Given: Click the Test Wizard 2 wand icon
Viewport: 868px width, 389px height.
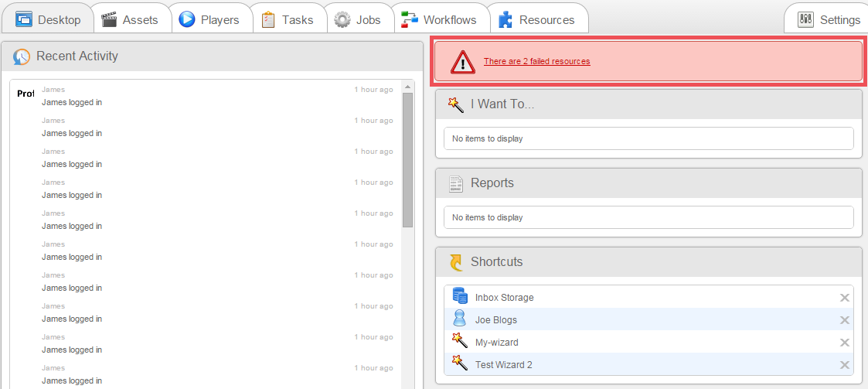Looking at the screenshot, I should (460, 363).
